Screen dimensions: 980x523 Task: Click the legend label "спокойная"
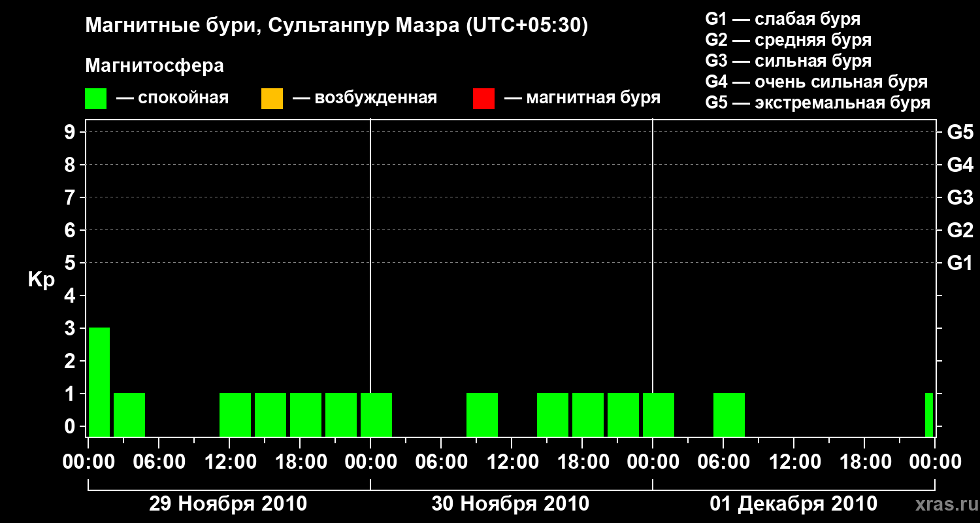183,99
